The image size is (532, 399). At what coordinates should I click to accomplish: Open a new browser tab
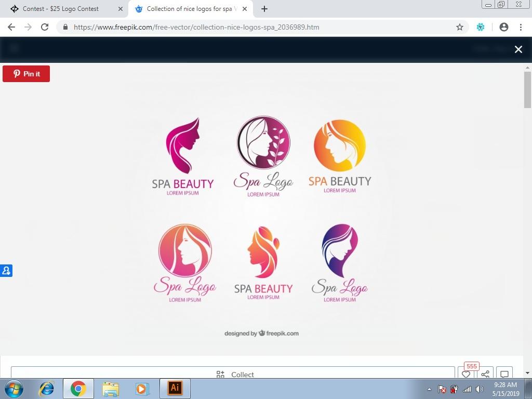point(264,9)
